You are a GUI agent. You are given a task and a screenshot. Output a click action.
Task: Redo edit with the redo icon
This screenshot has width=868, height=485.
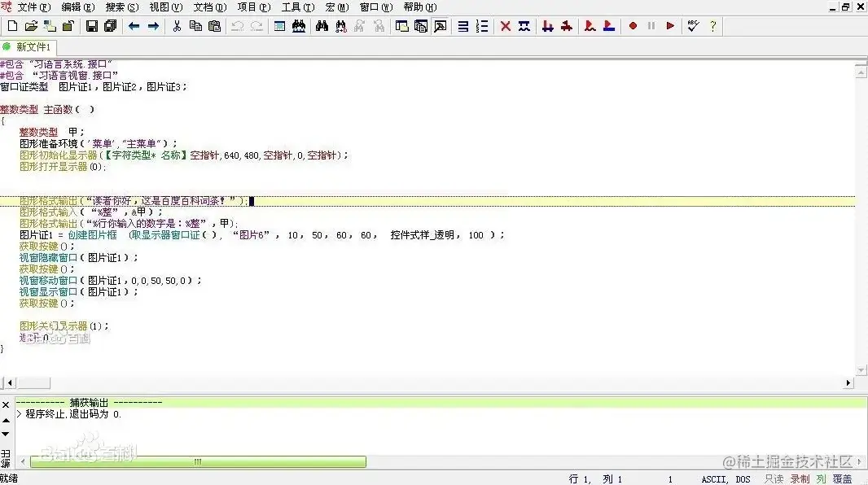[x=256, y=26]
